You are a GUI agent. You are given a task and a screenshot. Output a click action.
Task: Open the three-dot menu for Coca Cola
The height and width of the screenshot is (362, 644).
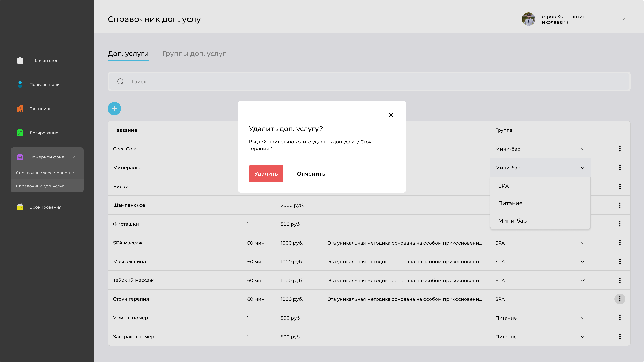pyautogui.click(x=620, y=149)
